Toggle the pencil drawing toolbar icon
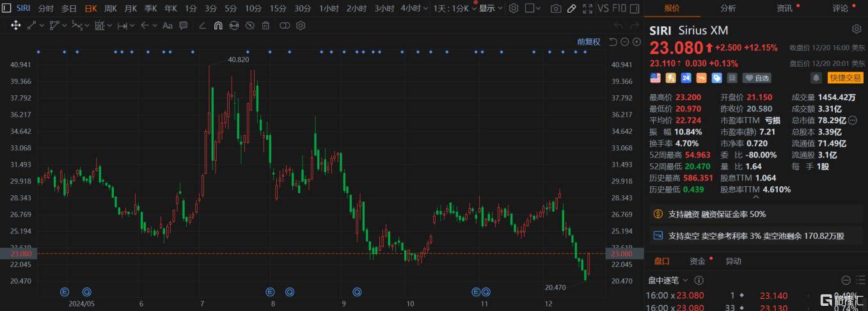This screenshot has height=311, width=868. pyautogui.click(x=572, y=8)
